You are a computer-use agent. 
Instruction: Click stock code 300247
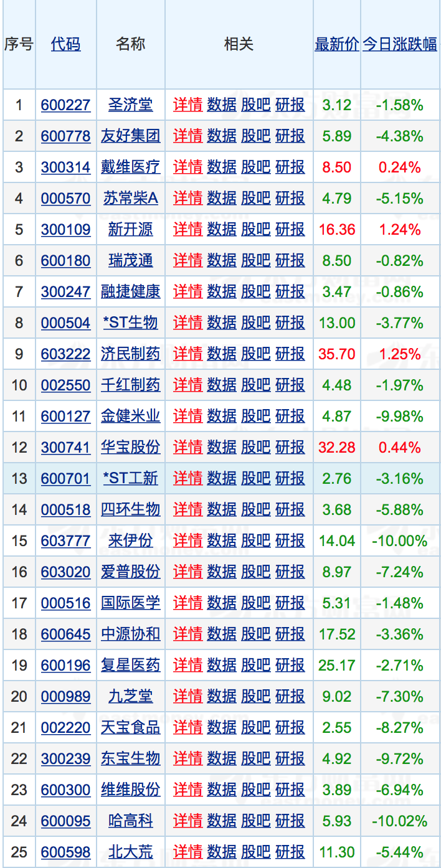[x=65, y=292]
